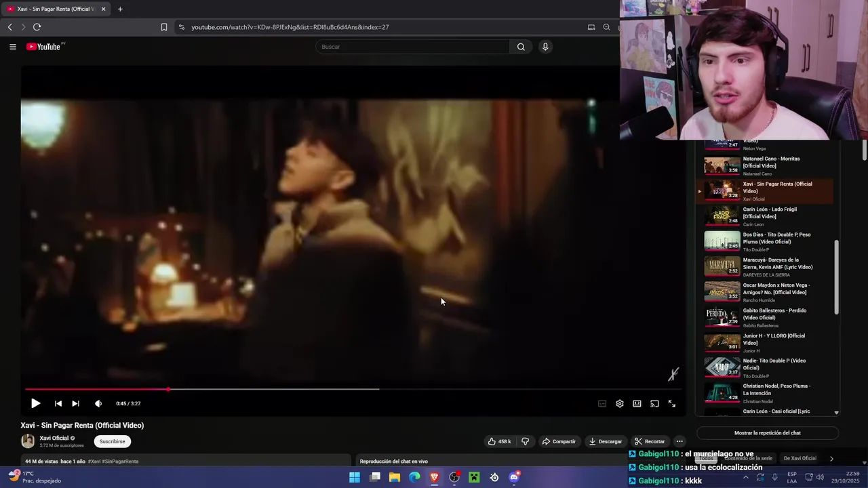Show more filter chips with right chevron
The image size is (868, 488).
click(x=831, y=459)
